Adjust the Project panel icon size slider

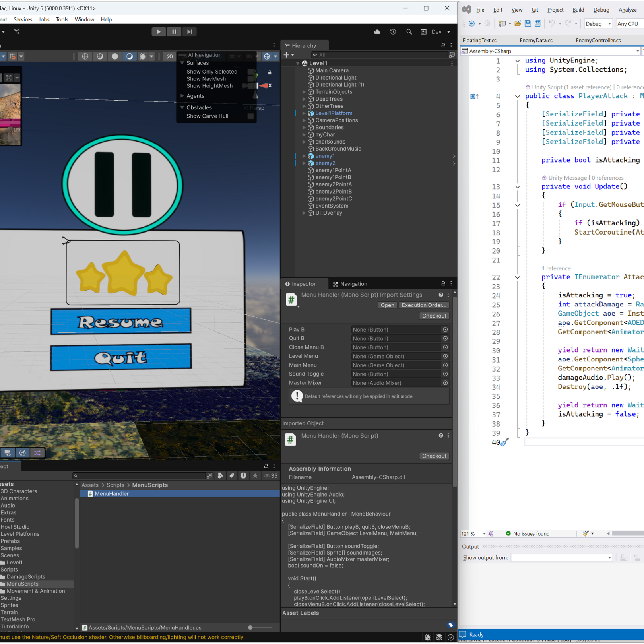(x=250, y=627)
